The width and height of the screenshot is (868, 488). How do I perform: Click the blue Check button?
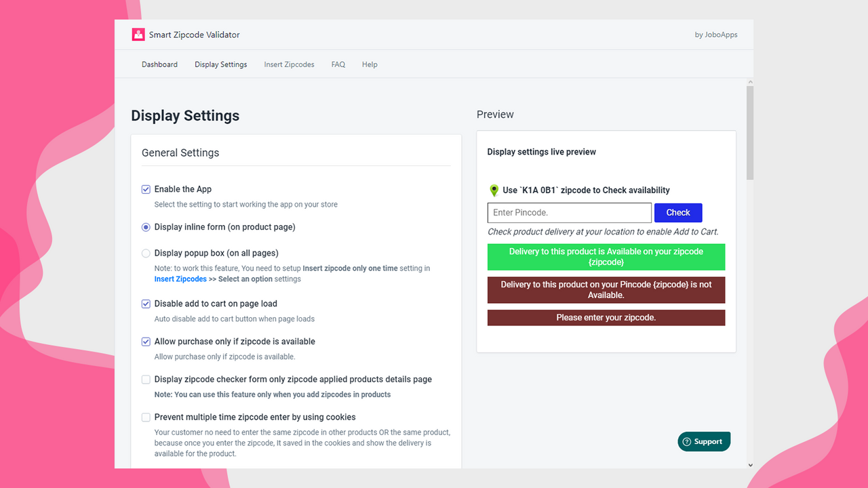(678, 213)
